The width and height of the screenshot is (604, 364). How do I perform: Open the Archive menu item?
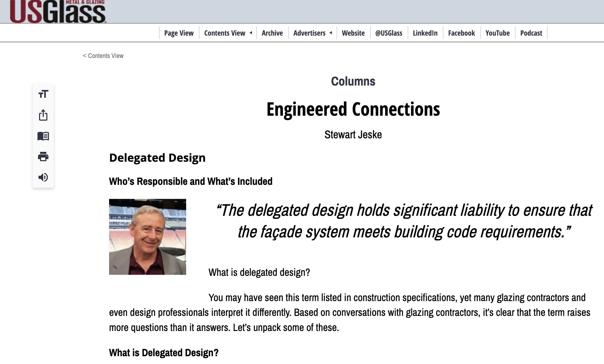272,33
